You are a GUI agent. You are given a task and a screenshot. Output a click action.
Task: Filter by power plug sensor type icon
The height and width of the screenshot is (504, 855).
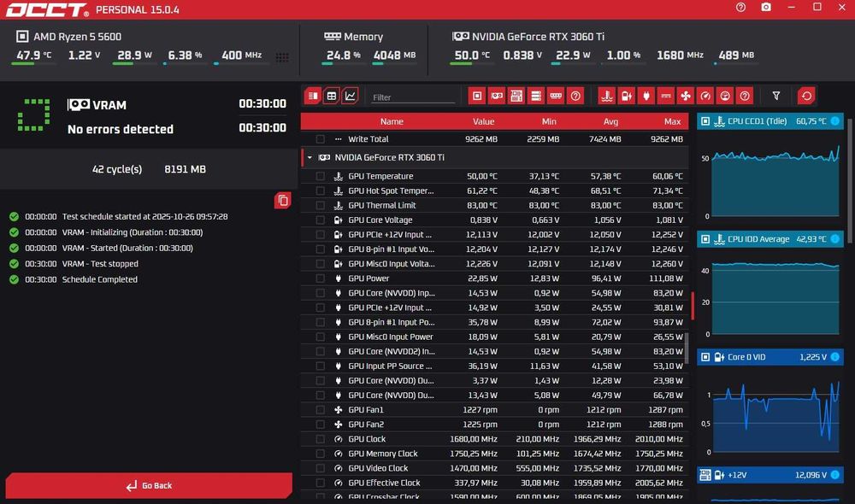pos(646,96)
